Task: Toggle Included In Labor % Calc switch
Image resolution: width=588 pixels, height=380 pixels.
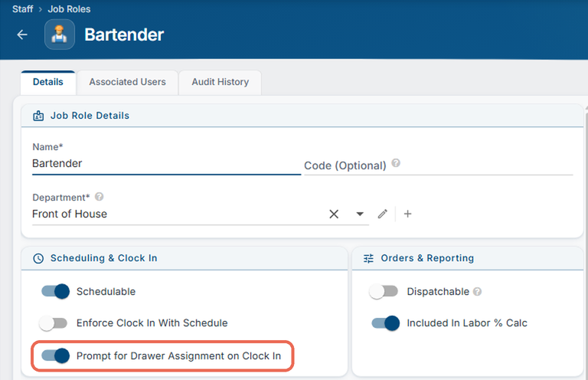Action: 386,323
